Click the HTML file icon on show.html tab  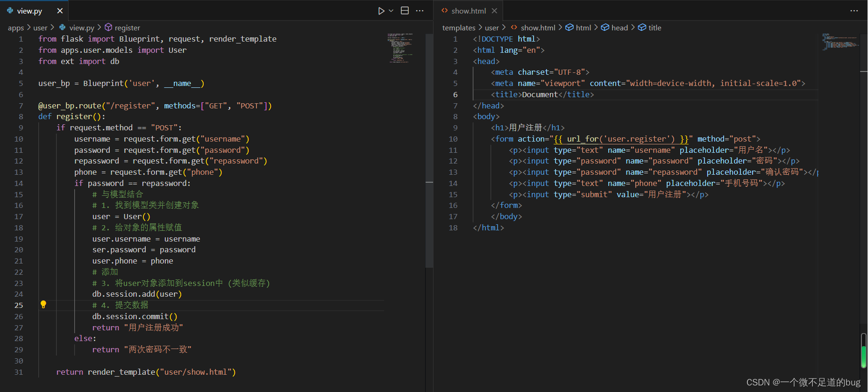point(444,10)
